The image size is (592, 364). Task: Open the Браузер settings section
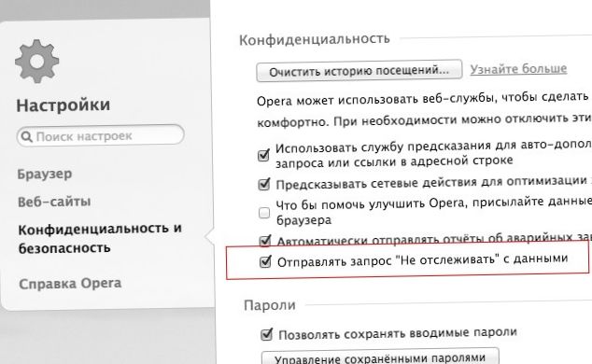45,175
